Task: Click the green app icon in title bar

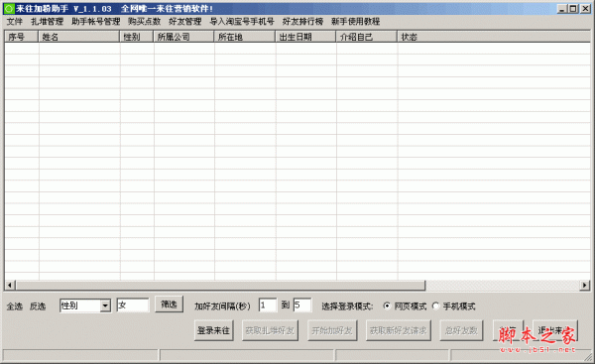Action: click(9, 8)
